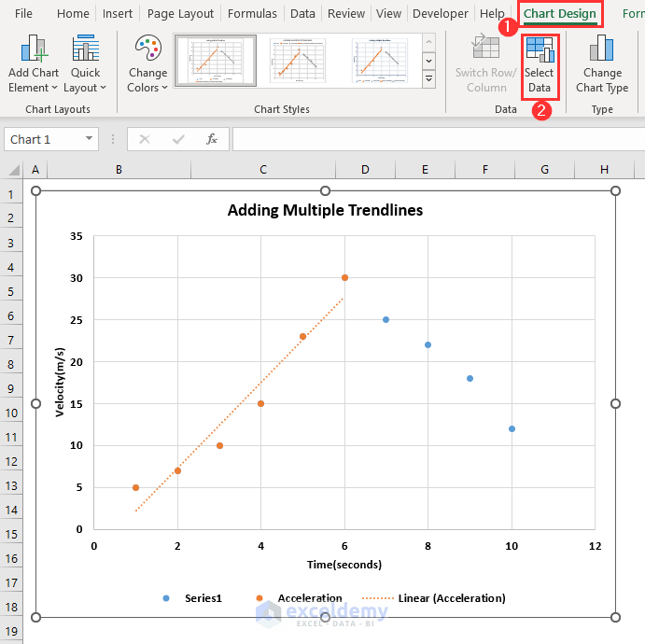This screenshot has height=644, width=645.
Task: Select column F header
Action: coord(485,170)
